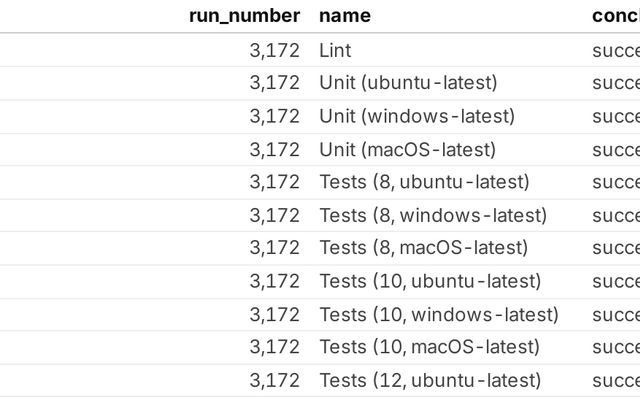Select the Unit (ubuntu-latest) name cell
Viewport: 640px width, 400px height.
(408, 83)
